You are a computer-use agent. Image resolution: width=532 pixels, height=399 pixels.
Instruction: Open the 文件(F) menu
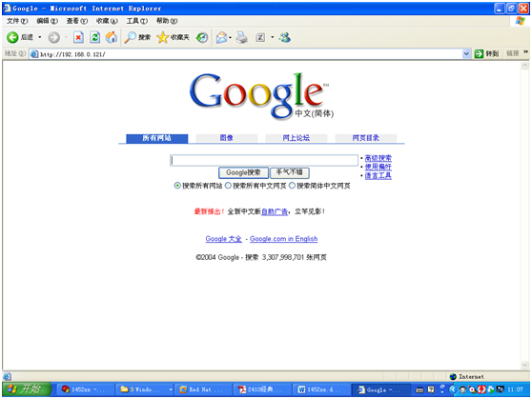[17, 21]
